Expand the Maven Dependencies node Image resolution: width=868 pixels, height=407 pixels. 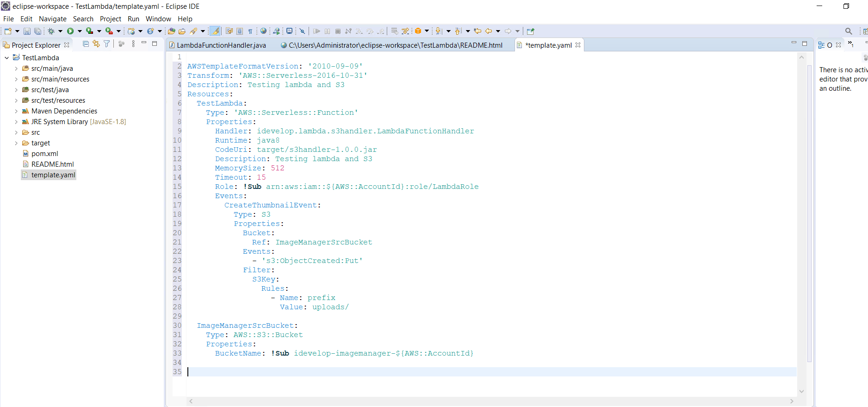point(16,111)
